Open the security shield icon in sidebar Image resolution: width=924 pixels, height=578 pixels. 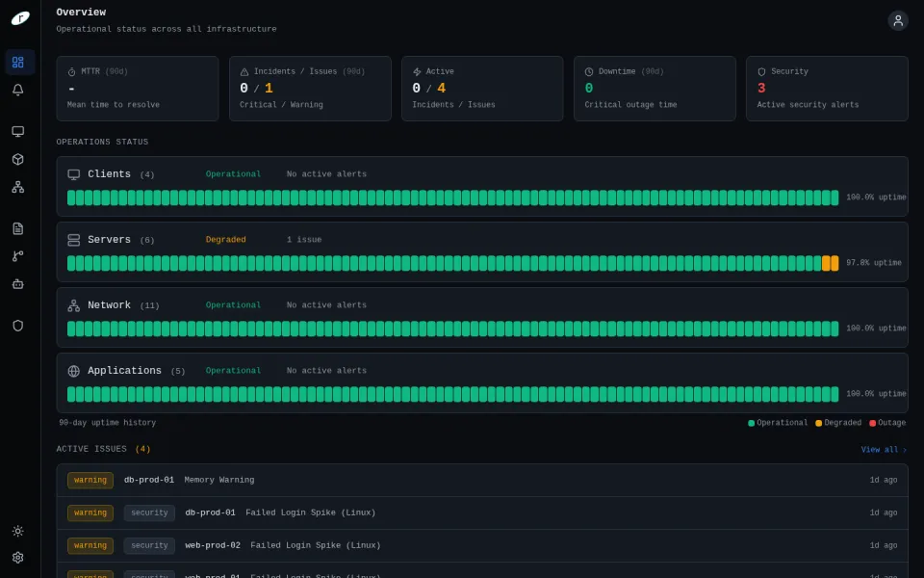[18, 326]
